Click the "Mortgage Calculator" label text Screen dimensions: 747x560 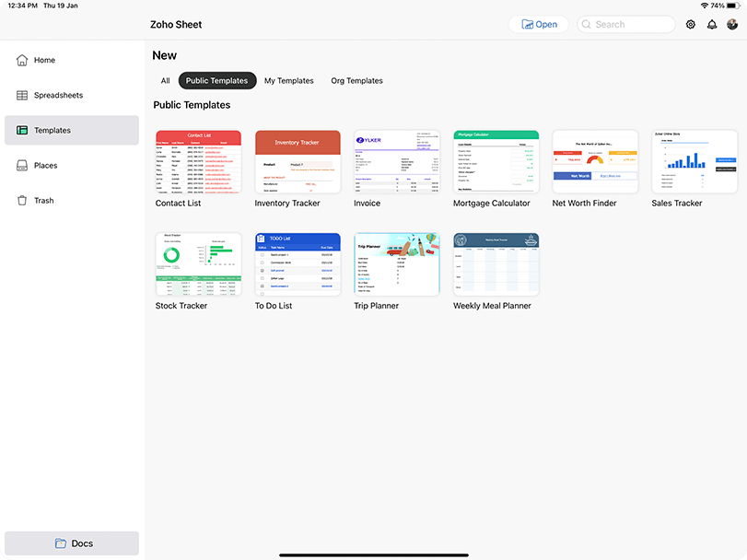pyautogui.click(x=491, y=203)
